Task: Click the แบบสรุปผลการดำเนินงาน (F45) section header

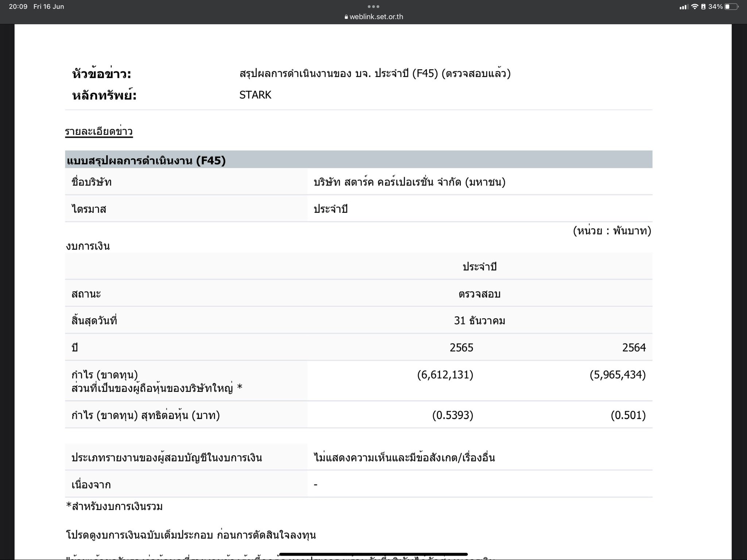Action: pos(146,160)
